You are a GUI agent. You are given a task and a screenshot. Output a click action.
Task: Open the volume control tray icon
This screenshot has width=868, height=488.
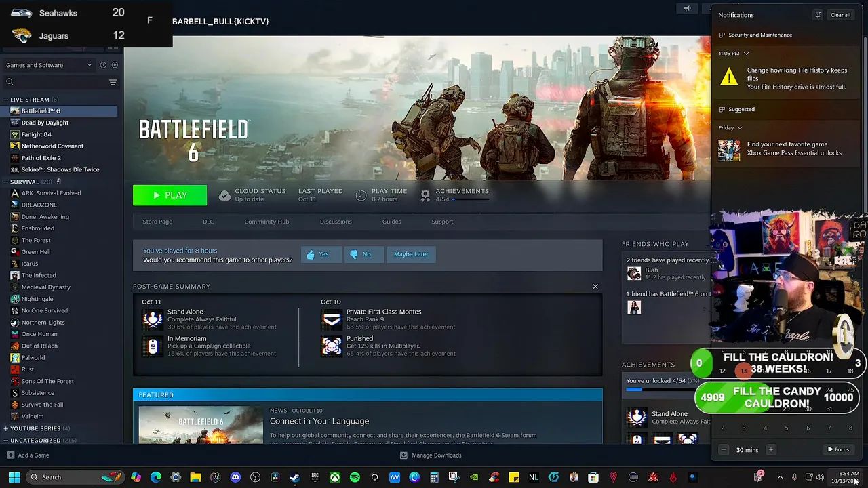820,477
